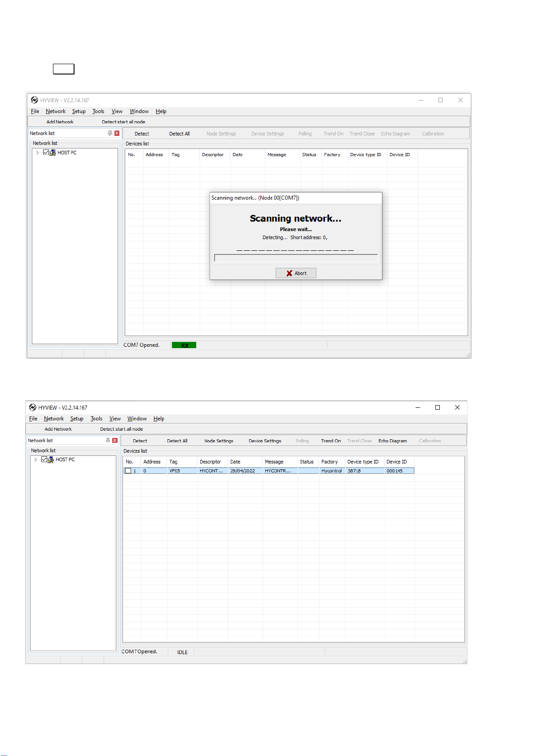Open File menu in upper window
This screenshot has width=535, height=756.
coord(35,111)
